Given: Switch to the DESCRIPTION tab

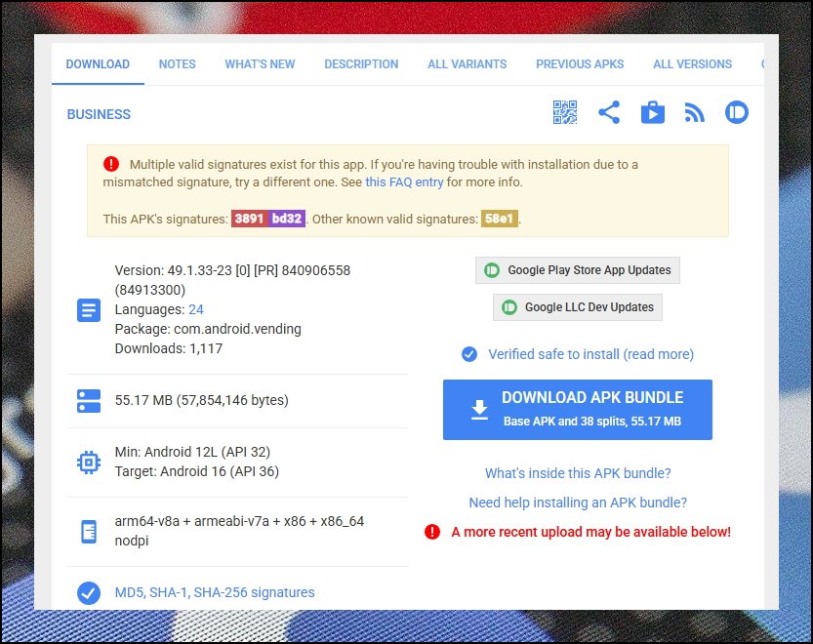Looking at the screenshot, I should point(361,63).
